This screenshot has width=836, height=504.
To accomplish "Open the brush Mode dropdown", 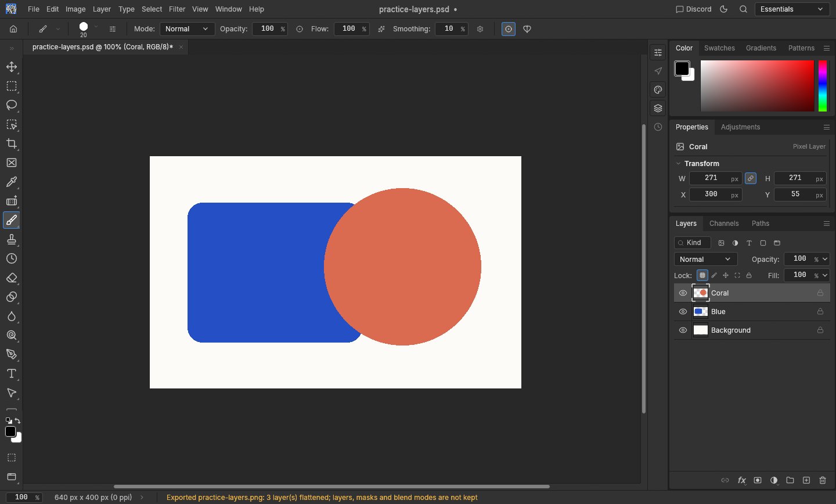I will coord(187,29).
